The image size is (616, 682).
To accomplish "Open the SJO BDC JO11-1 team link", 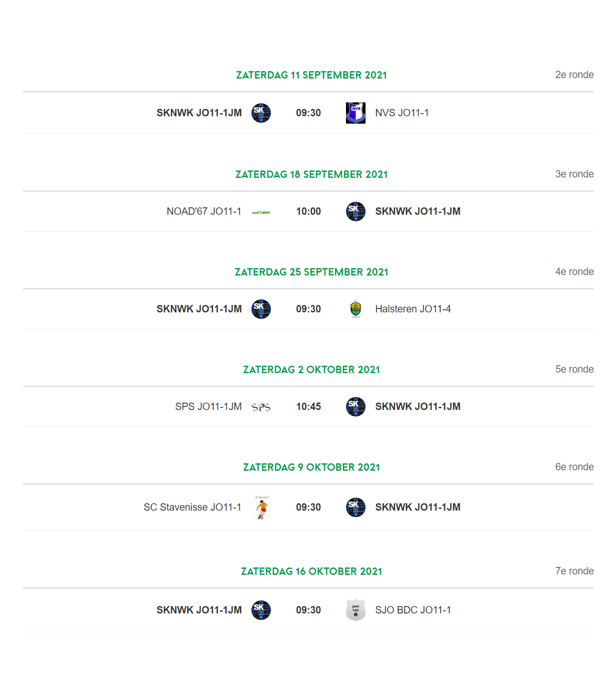I will pyautogui.click(x=413, y=610).
